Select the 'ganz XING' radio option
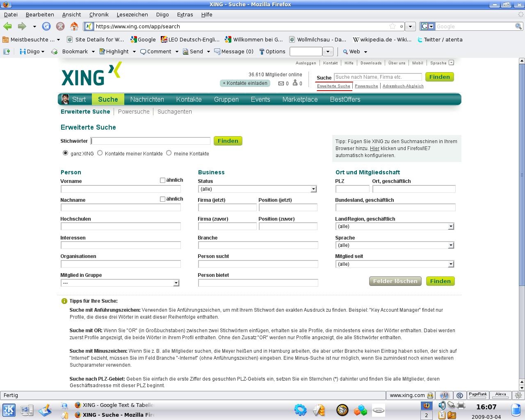Screen dimensions: 525x420 (65, 153)
